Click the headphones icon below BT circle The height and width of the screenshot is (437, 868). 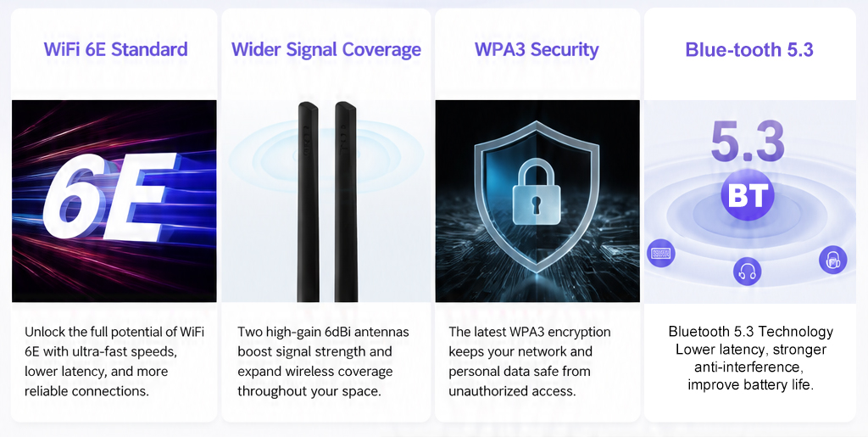(x=748, y=272)
